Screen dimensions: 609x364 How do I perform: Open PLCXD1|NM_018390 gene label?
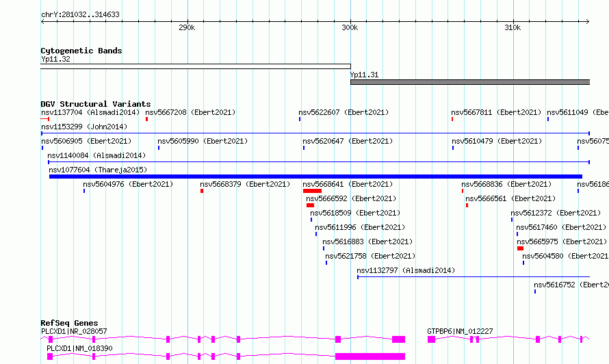(79, 348)
